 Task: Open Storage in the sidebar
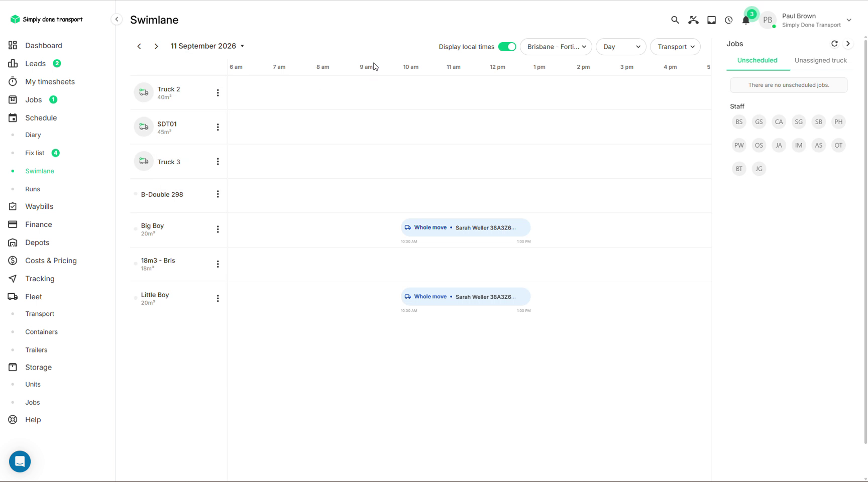point(38,368)
